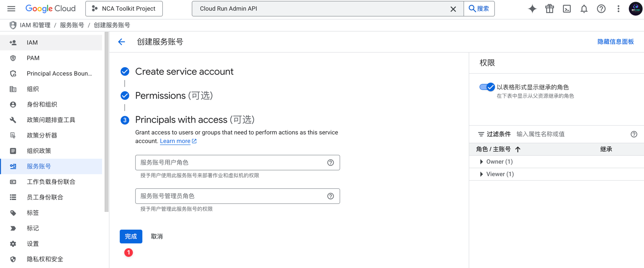Click the 完成 button
This screenshot has height=268, width=644.
pyautogui.click(x=131, y=236)
